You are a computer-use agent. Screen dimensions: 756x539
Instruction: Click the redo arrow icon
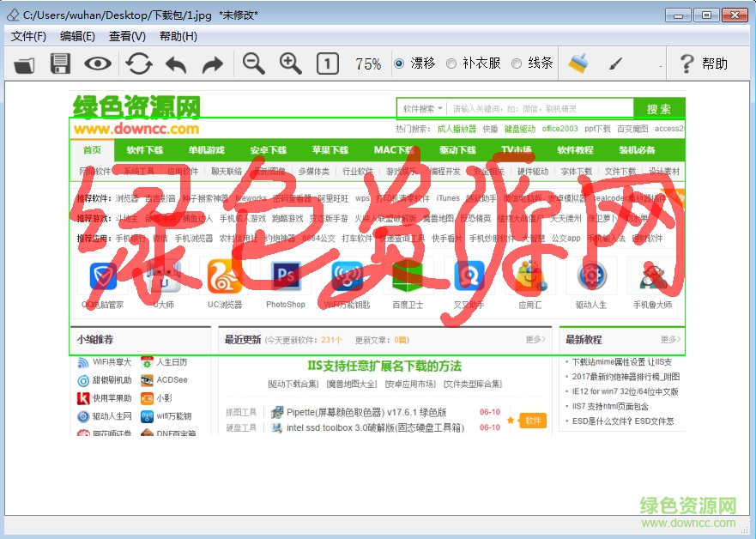point(212,64)
